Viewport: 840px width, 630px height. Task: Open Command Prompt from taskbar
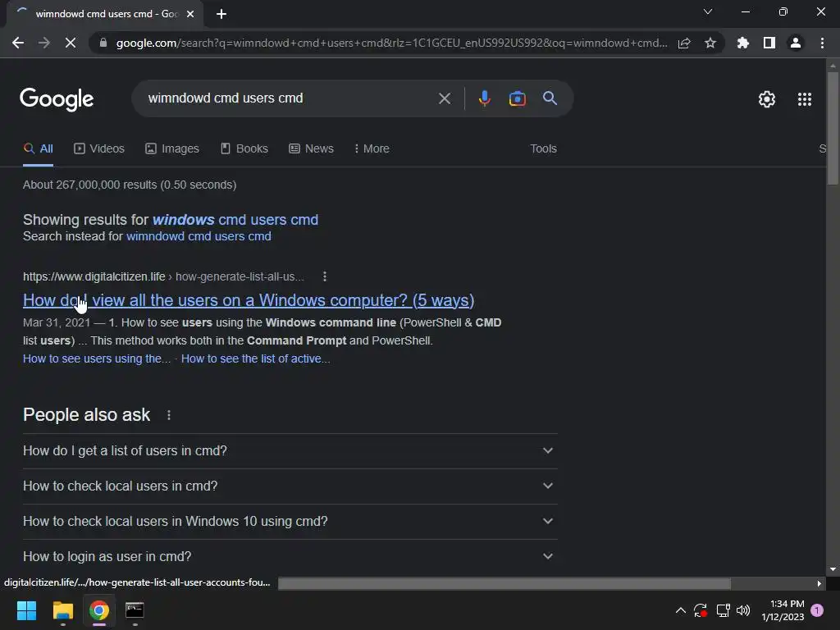135,610
